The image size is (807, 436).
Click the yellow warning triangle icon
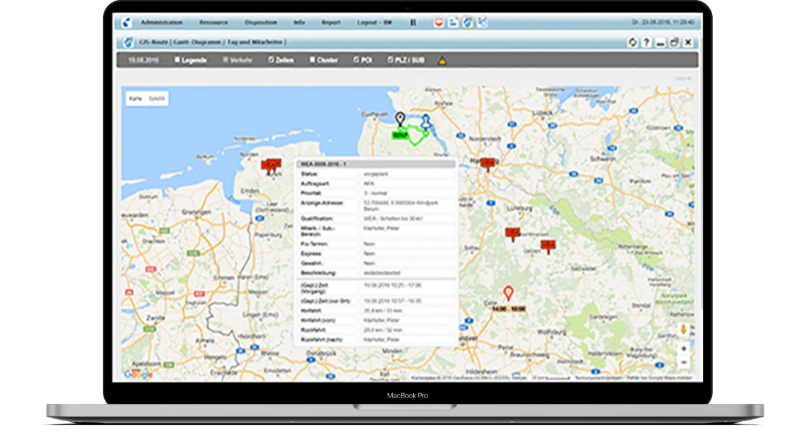click(x=442, y=61)
